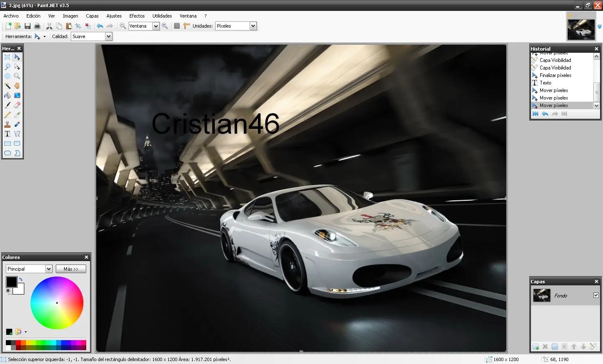The height and width of the screenshot is (364, 603).
Task: Open the image list dropdown arrow
Action: 599,26
